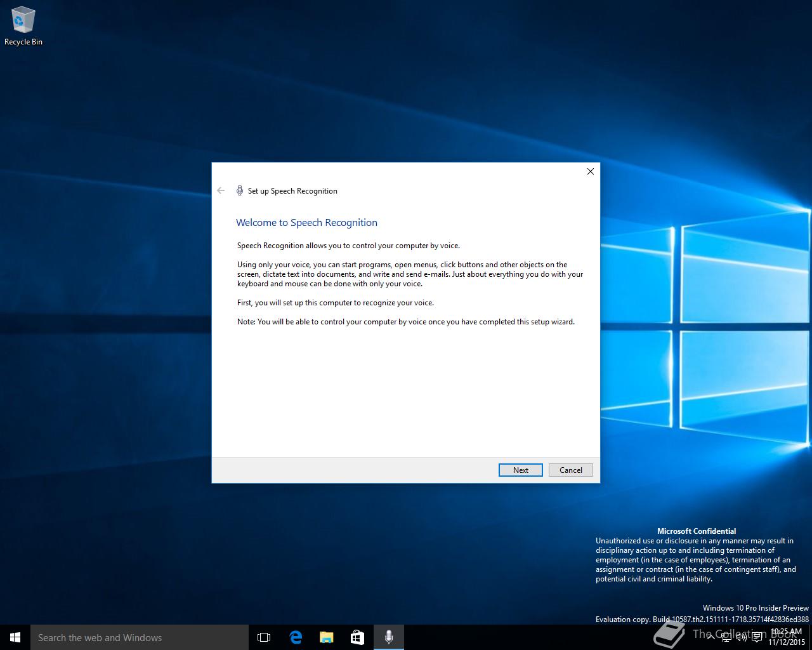812x650 pixels.
Task: Click the Next button in the wizard
Action: [x=520, y=470]
